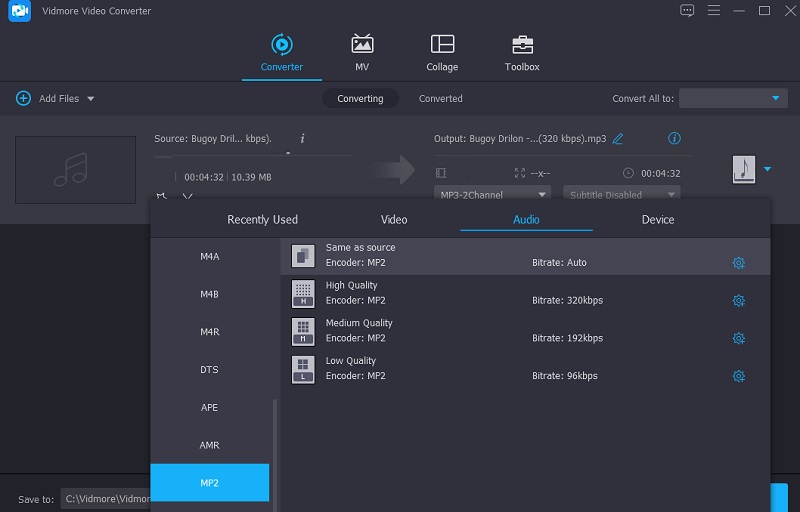Click the source file info icon
This screenshot has height=512, width=800.
pos(302,138)
